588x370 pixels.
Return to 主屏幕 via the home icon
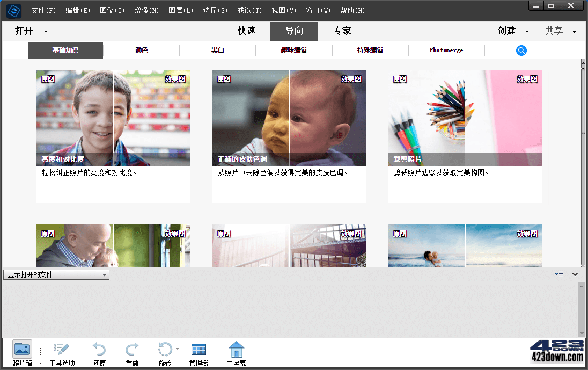pos(236,349)
